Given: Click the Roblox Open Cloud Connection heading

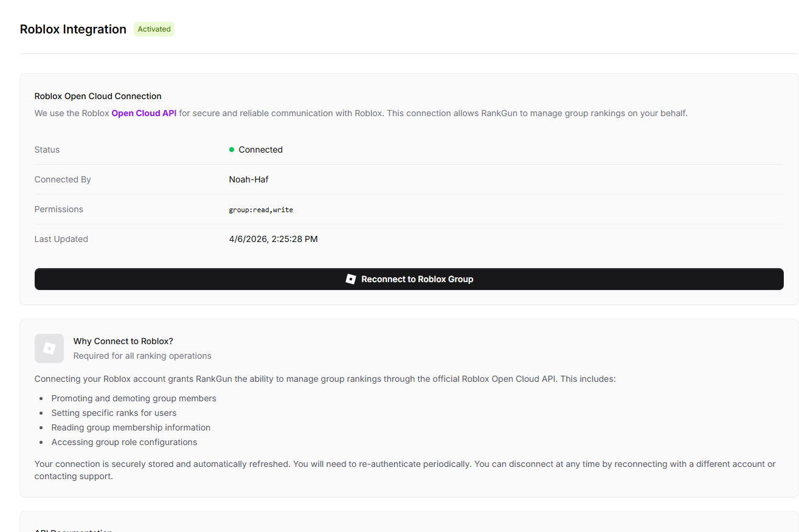Looking at the screenshot, I should click(x=98, y=96).
